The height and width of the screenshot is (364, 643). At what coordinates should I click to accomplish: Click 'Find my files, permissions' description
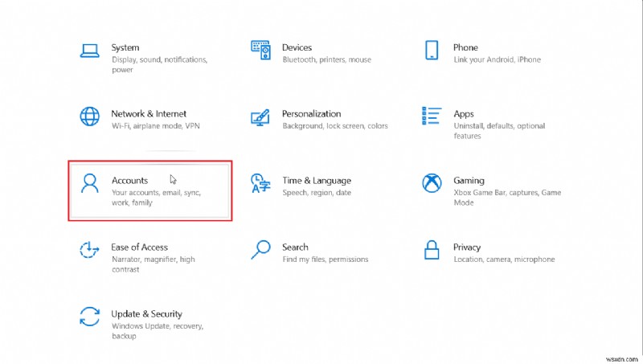click(x=326, y=260)
